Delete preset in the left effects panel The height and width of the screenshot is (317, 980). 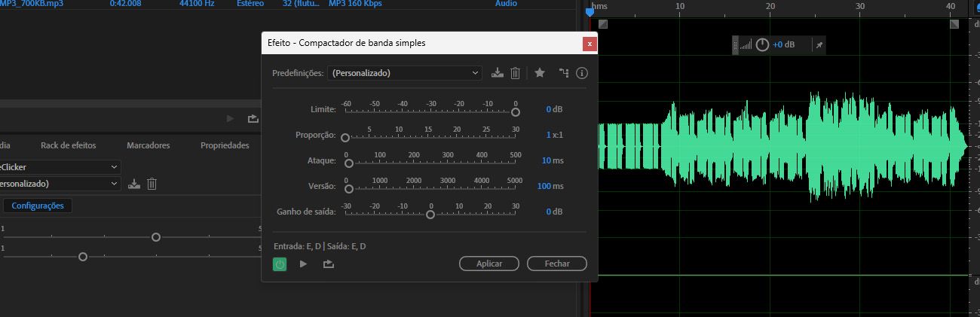click(x=152, y=184)
